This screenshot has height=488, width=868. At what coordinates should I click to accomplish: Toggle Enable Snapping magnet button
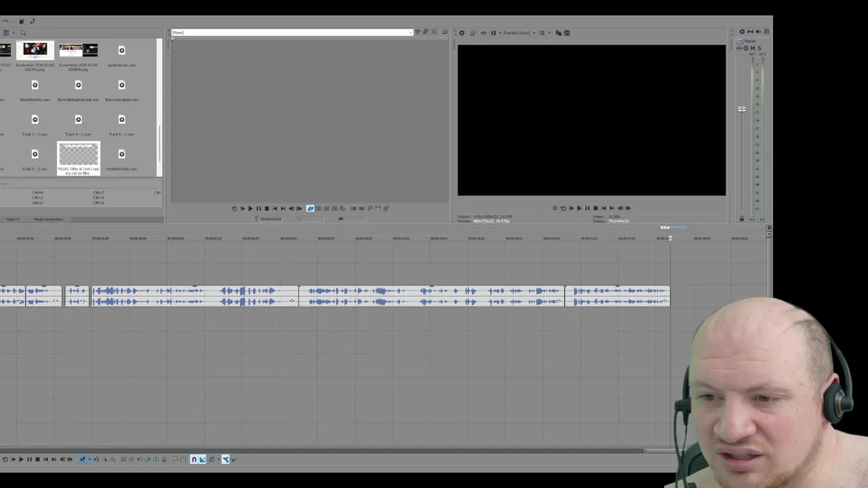click(194, 460)
